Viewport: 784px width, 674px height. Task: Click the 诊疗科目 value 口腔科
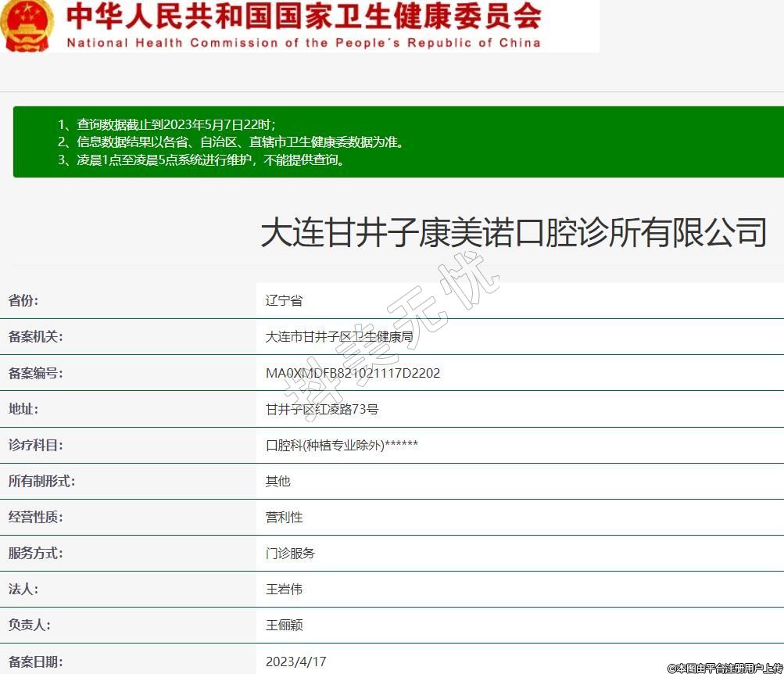click(342, 445)
